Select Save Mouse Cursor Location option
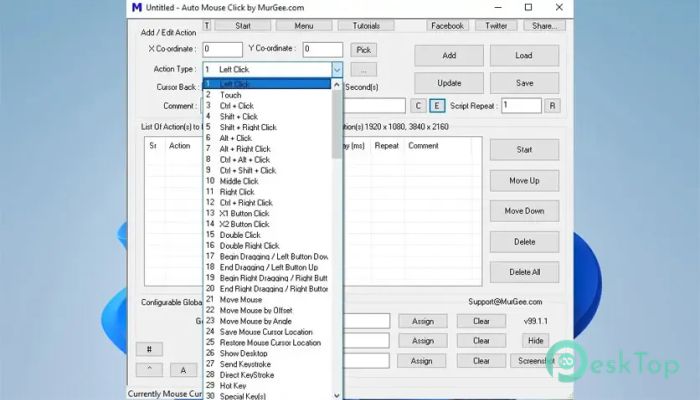The image size is (700, 400). (x=267, y=332)
